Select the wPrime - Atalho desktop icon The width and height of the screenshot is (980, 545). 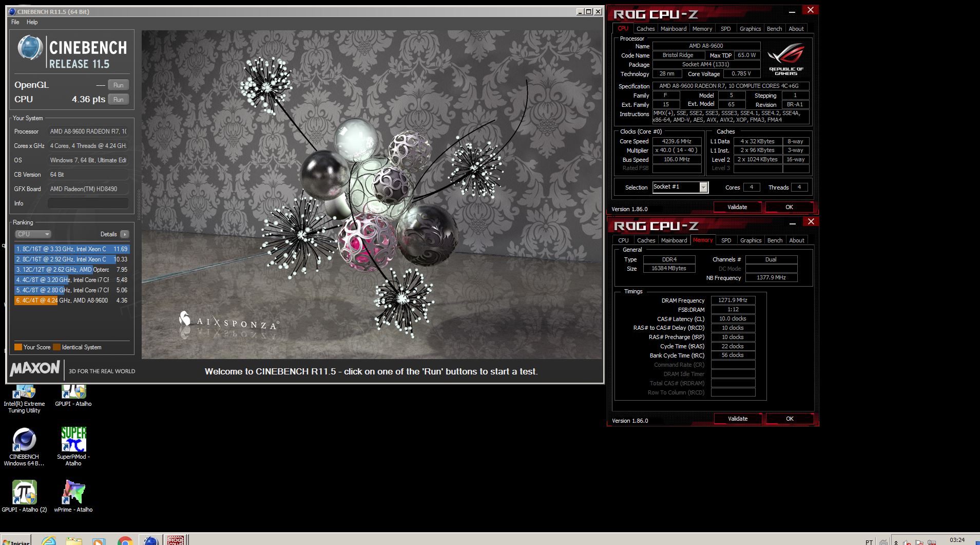point(73,496)
